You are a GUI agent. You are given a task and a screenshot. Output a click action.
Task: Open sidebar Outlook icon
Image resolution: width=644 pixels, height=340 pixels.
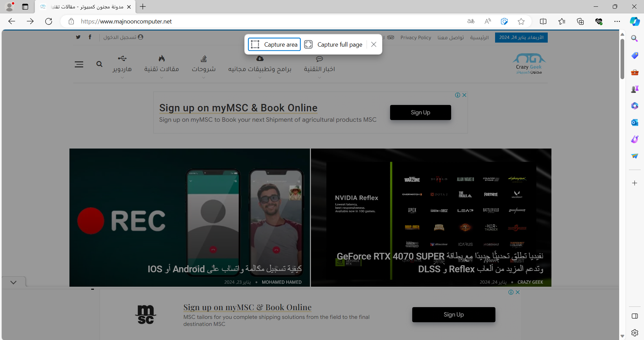point(635,122)
